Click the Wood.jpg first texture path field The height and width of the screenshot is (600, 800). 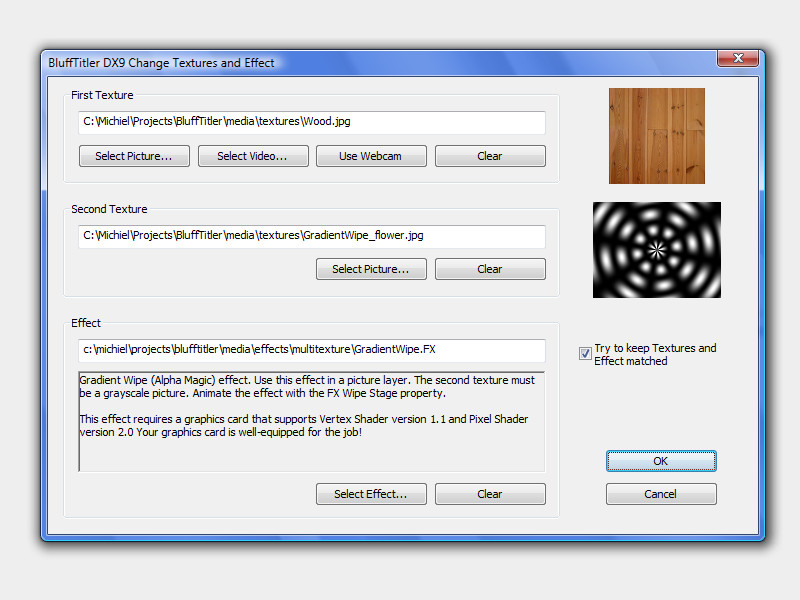[312, 122]
